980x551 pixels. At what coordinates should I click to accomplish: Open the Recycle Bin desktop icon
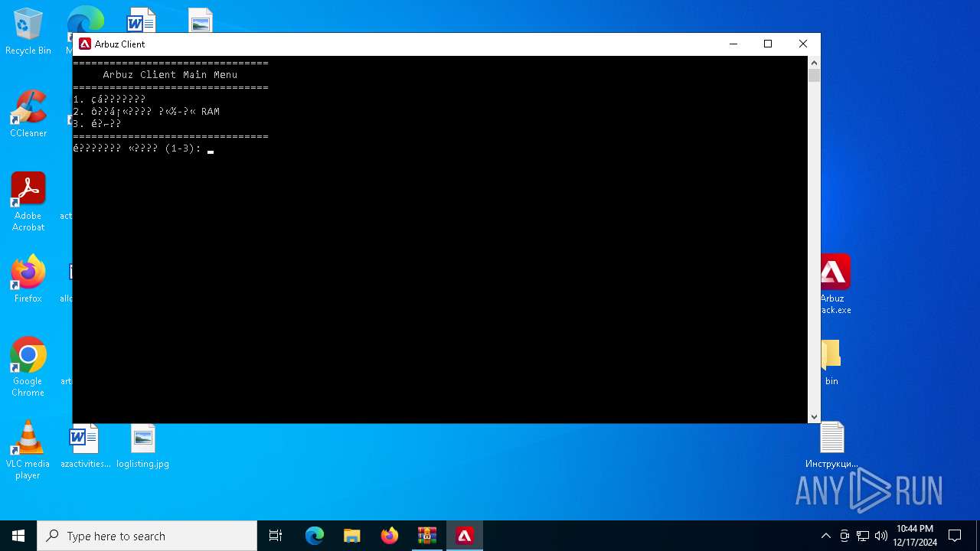tap(28, 32)
